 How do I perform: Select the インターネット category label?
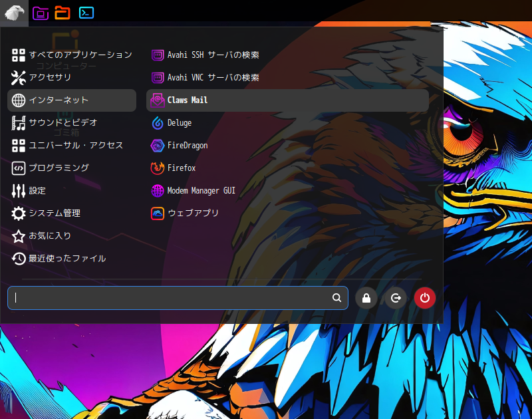tap(59, 100)
